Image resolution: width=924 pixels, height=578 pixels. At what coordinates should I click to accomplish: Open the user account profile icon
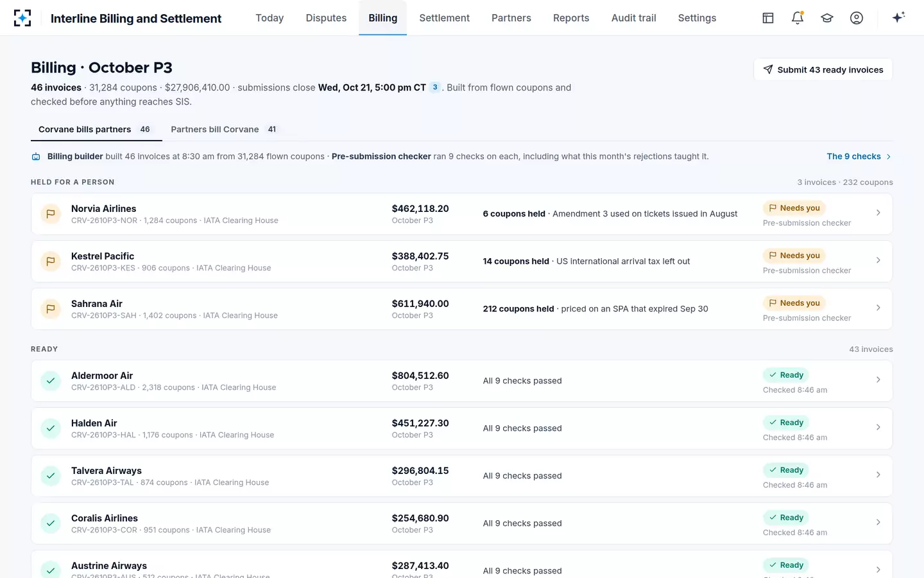pyautogui.click(x=857, y=18)
